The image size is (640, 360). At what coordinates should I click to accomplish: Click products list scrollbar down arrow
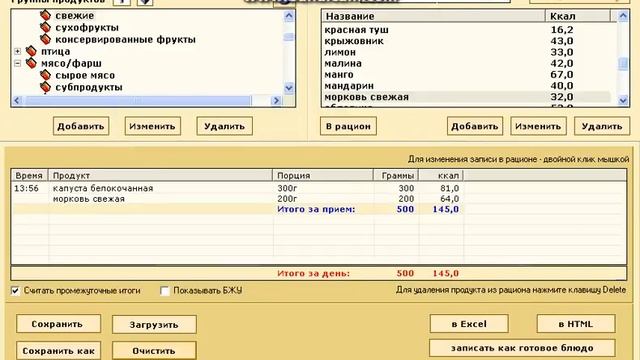(623, 100)
